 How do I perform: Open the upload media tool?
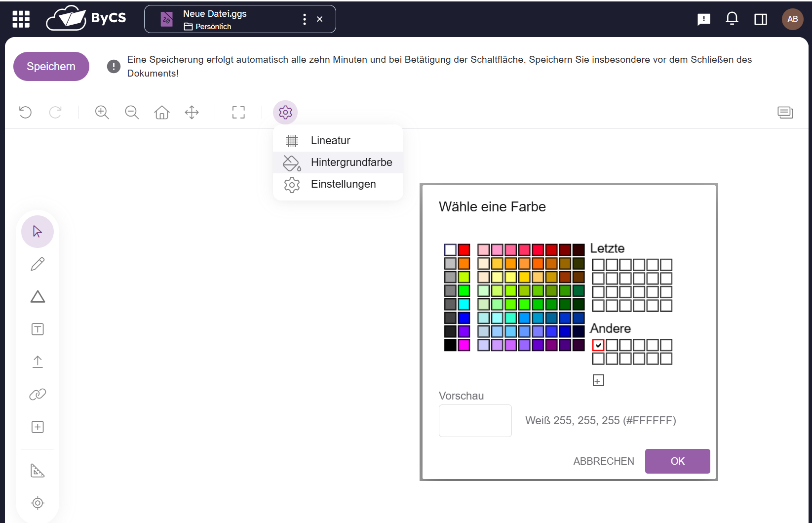[x=38, y=362]
